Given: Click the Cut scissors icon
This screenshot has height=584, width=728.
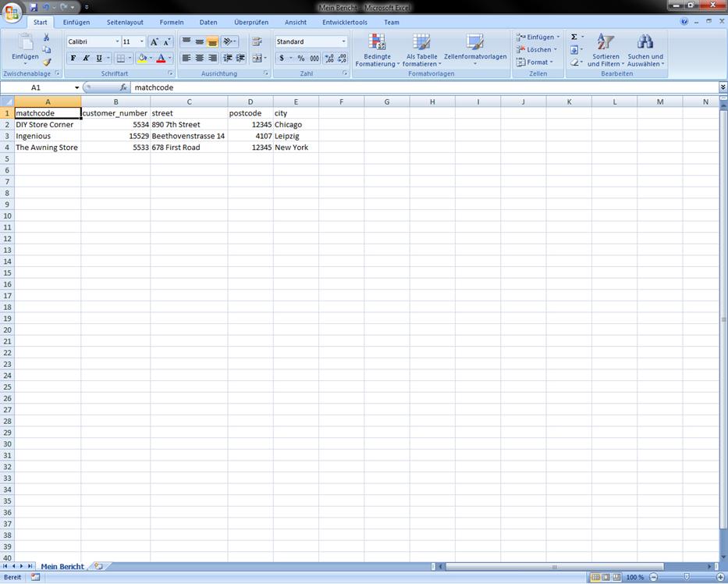Looking at the screenshot, I should (x=46, y=37).
